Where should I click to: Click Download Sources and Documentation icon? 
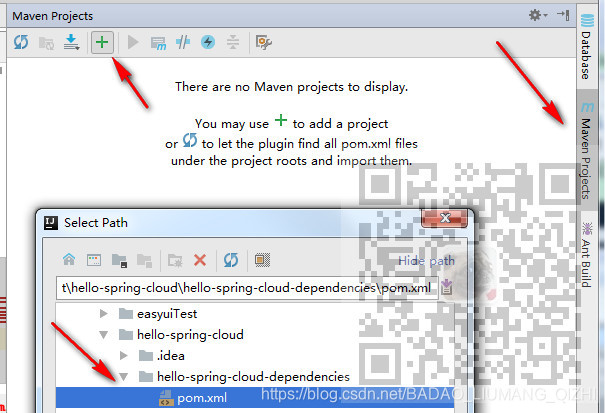72,42
